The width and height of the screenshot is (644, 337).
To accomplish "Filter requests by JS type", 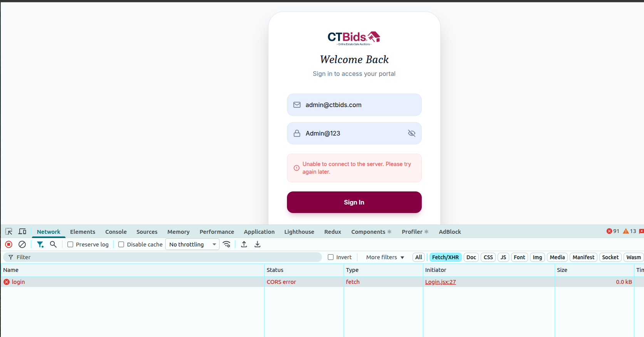I will [x=503, y=257].
